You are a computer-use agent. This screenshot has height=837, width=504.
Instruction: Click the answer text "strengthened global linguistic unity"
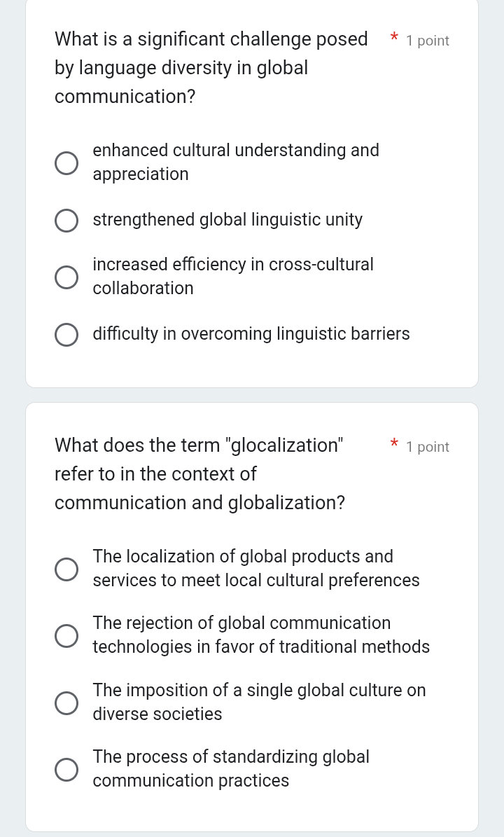[x=227, y=221]
